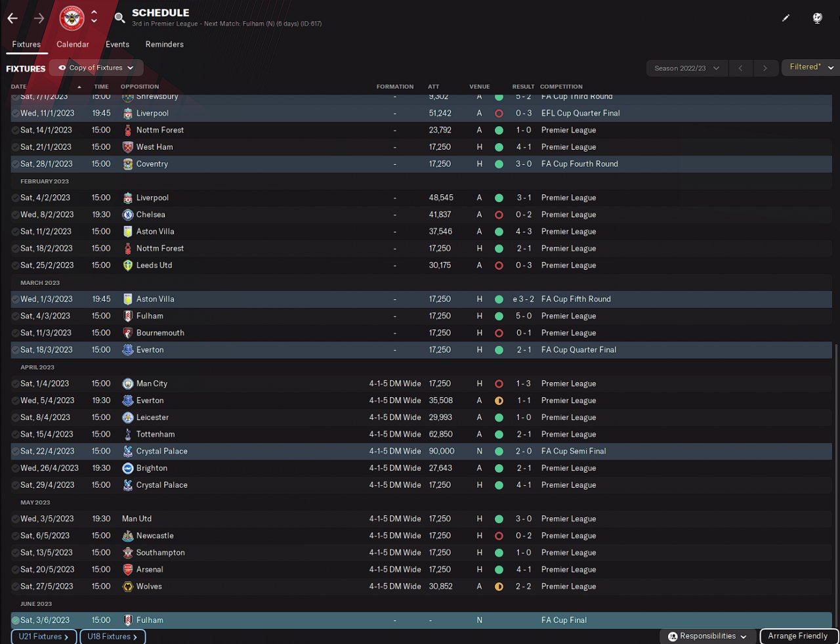This screenshot has height=644, width=840.
Task: Open the Copy of Fixtures view dropdown
Action: point(96,68)
